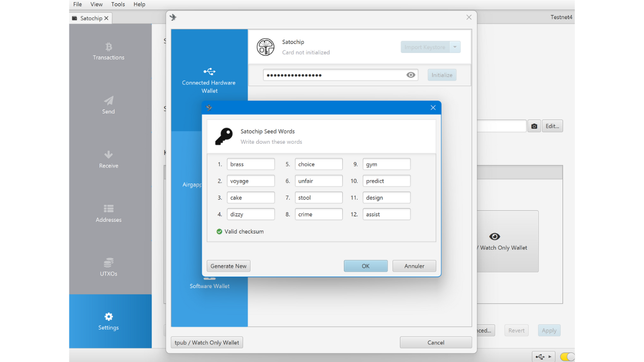Click seed word 3 field 'cake'

[251, 198]
